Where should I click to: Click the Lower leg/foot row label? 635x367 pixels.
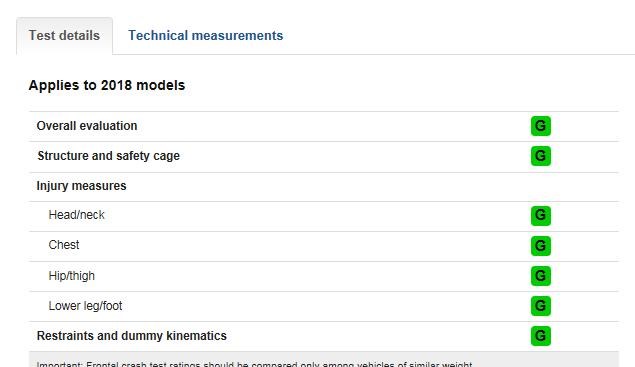coord(85,306)
